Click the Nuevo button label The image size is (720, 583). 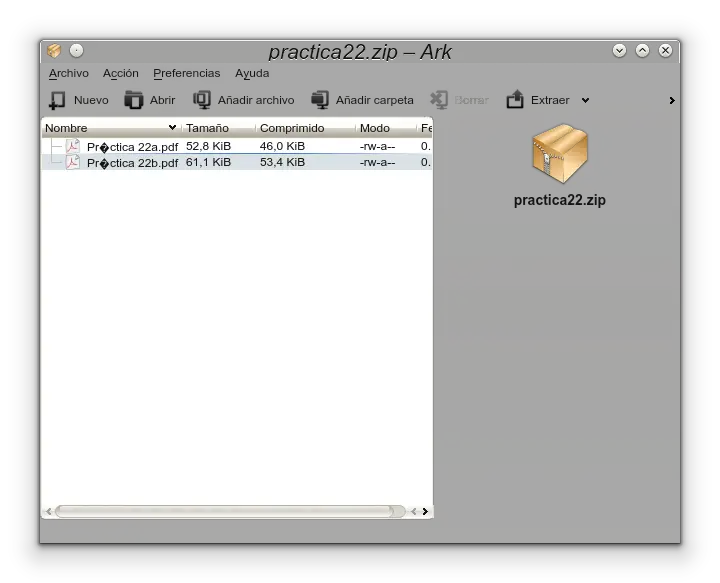(x=91, y=100)
